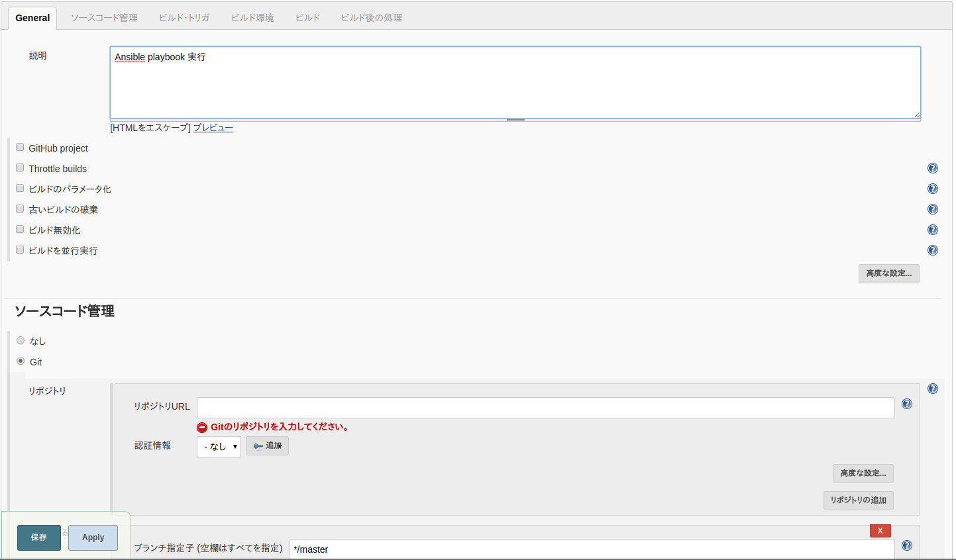The height and width of the screenshot is (560, 956).
Task: Click the リポジトリURL input field
Action: click(545, 408)
